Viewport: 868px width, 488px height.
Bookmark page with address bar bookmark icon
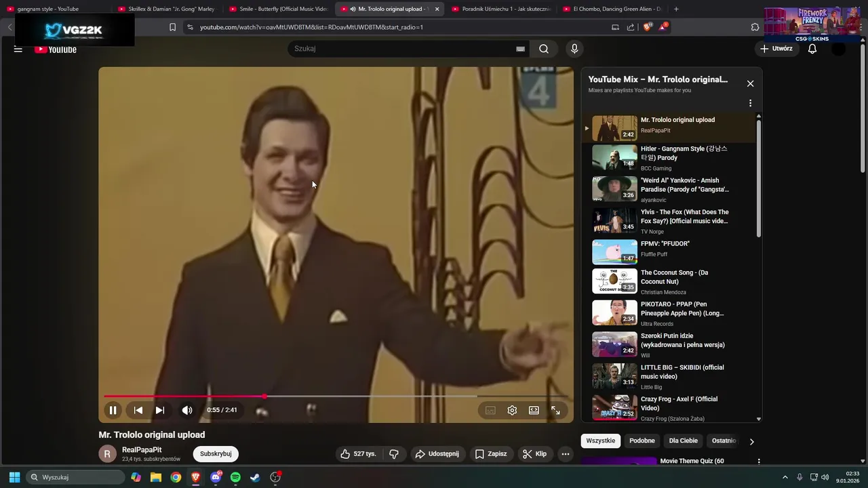pyautogui.click(x=172, y=27)
